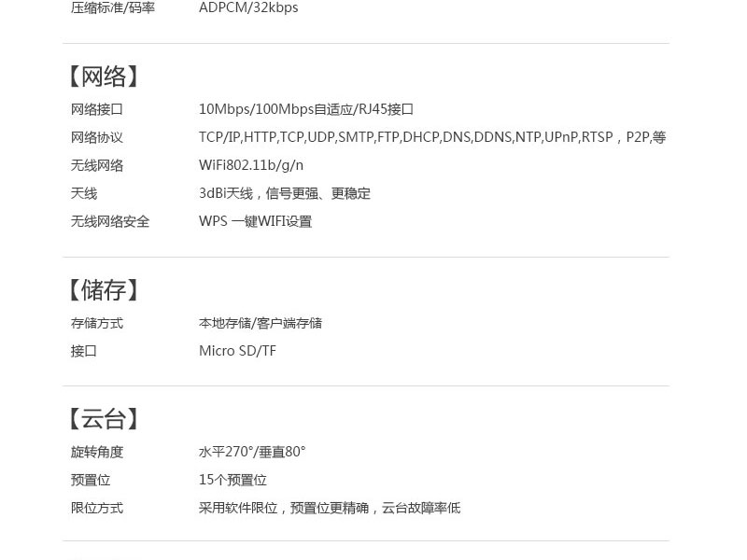Image resolution: width=747 pixels, height=560 pixels.
Task: Select the ADPCM/32kbps value text
Action: tap(248, 8)
